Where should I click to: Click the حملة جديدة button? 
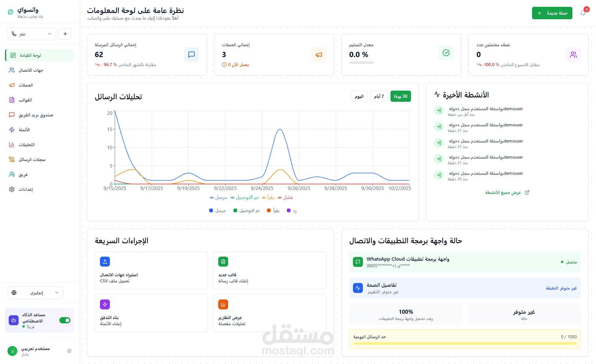(552, 13)
